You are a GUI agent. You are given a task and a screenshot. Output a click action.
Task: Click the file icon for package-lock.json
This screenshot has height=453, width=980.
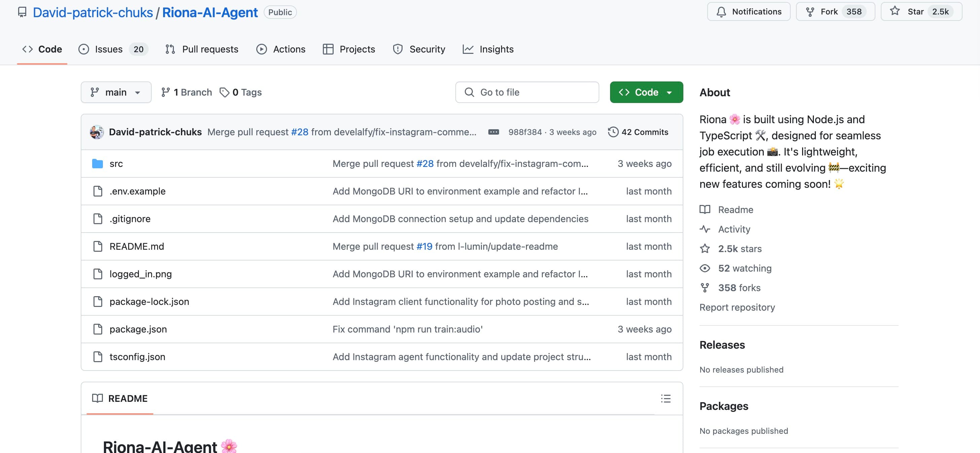[x=98, y=302]
